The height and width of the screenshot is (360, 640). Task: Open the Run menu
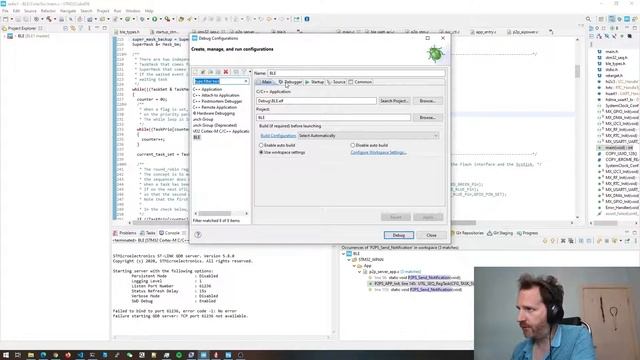coord(118,11)
